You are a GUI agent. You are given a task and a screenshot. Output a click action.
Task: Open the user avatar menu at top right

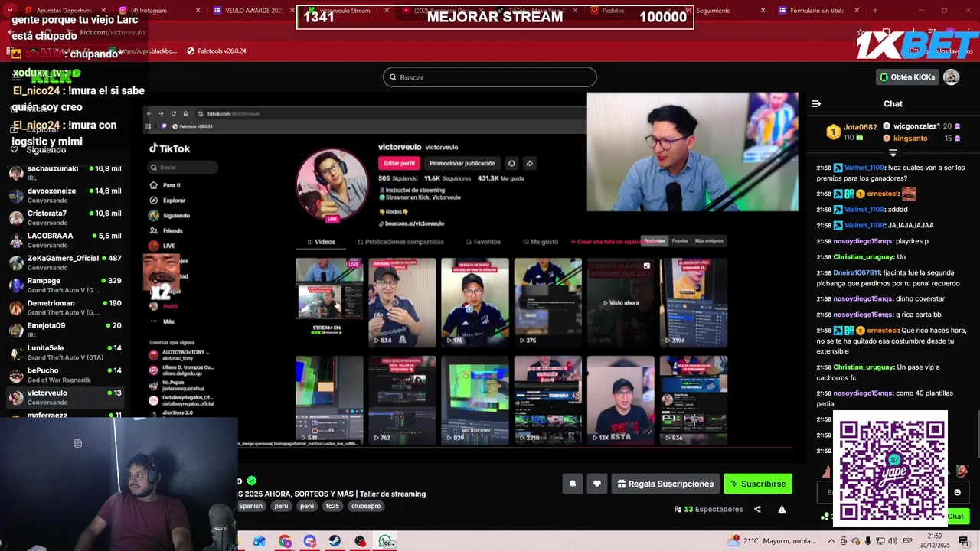click(951, 77)
